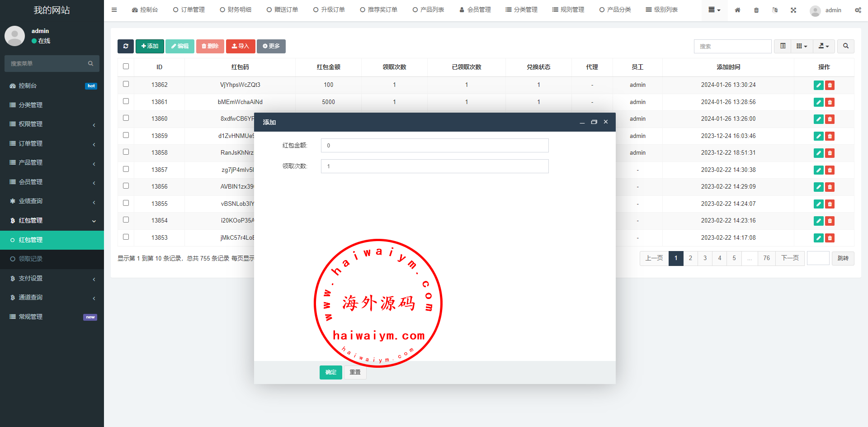Switch to the 订单管理 top tab
868x427 pixels.
[x=189, y=10]
